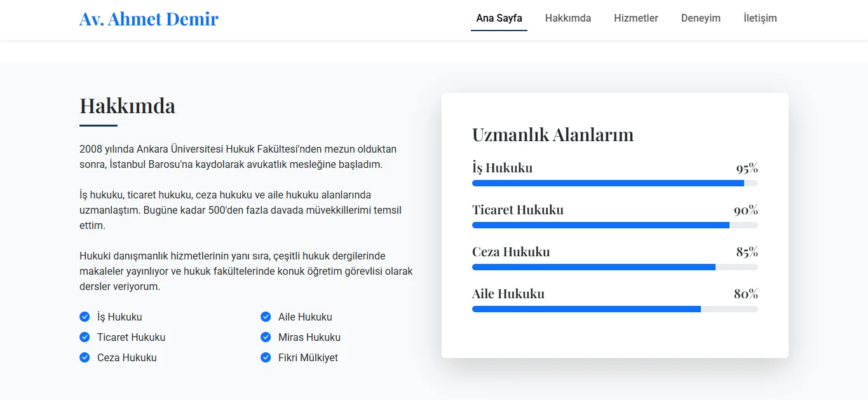Select the checkmark icon beside Miras Hukuku
The height and width of the screenshot is (400, 868).
tap(265, 337)
